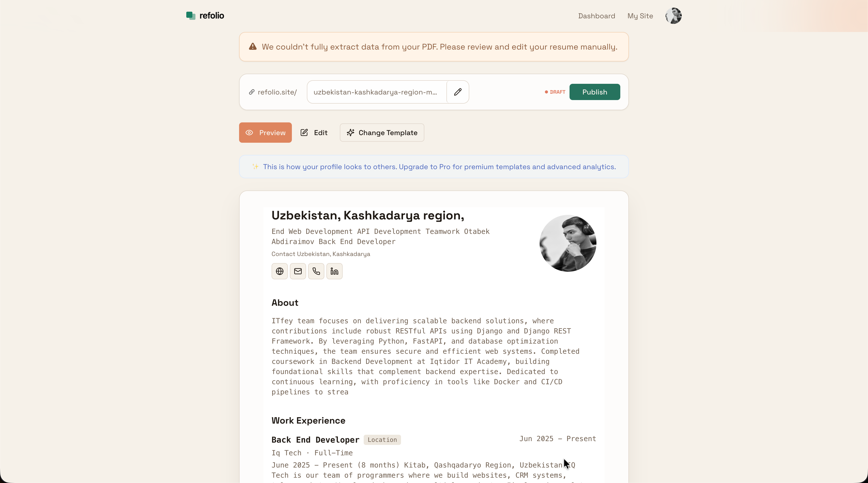The image size is (868, 483).
Task: Navigate to Dashboard
Action: pos(596,16)
